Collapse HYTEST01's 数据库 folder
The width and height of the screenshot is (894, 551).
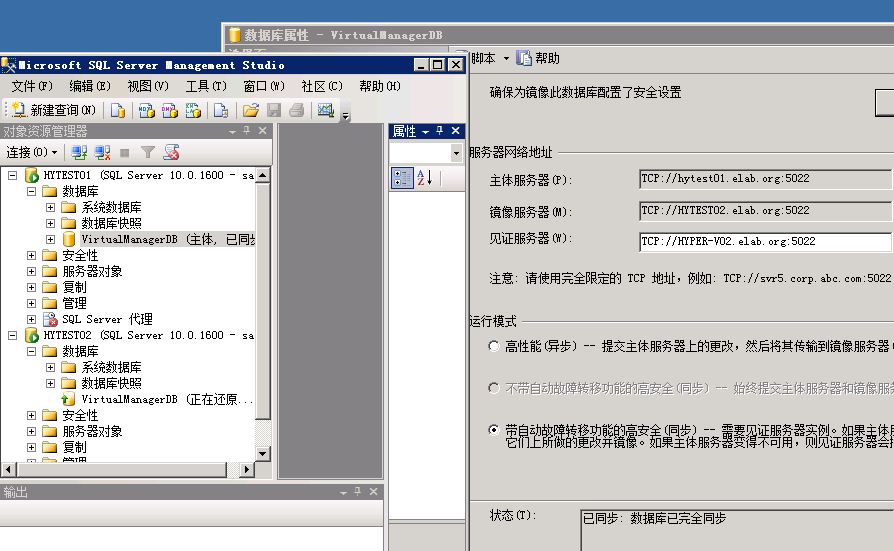click(31, 191)
